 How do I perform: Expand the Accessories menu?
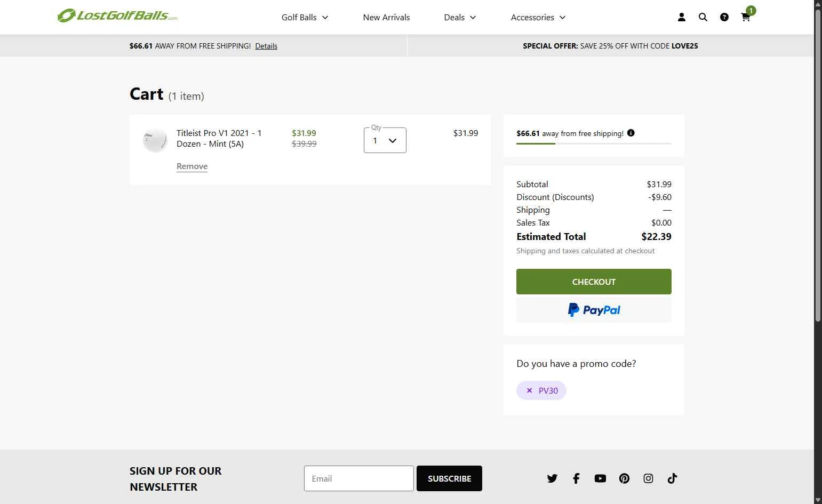pos(538,17)
